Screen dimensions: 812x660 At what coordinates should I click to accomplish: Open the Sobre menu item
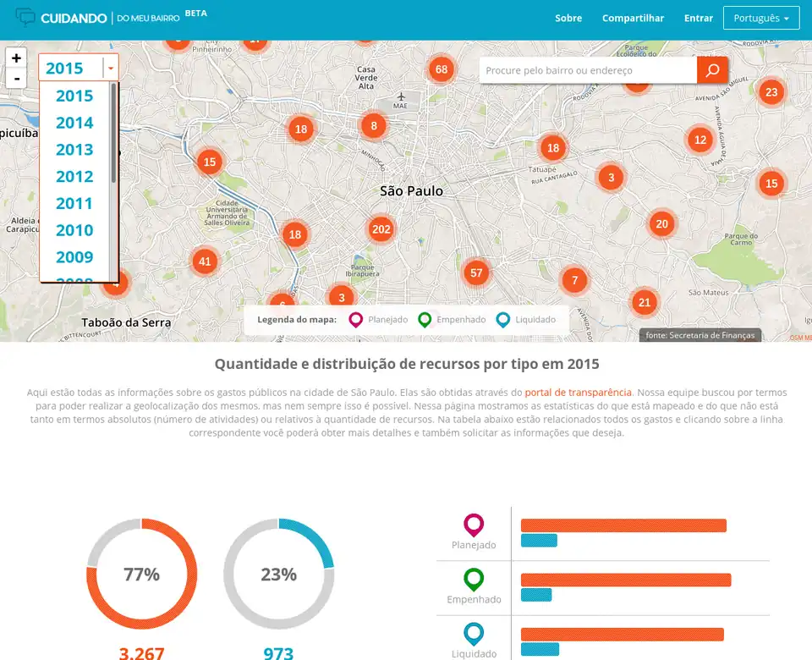click(x=568, y=18)
